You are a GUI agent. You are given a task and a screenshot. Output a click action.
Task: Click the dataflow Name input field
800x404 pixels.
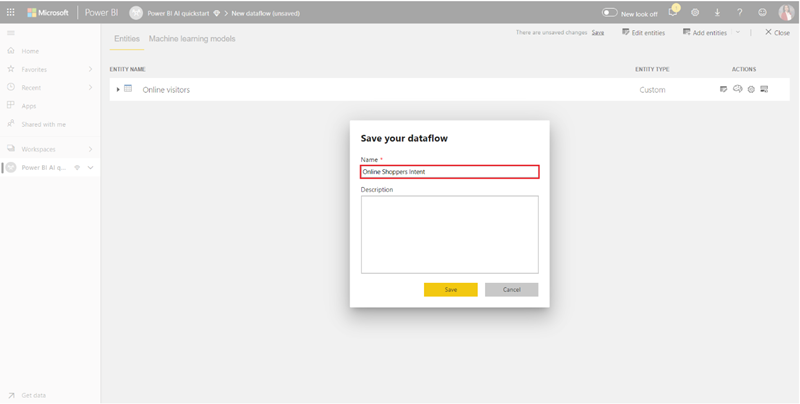[x=449, y=172]
